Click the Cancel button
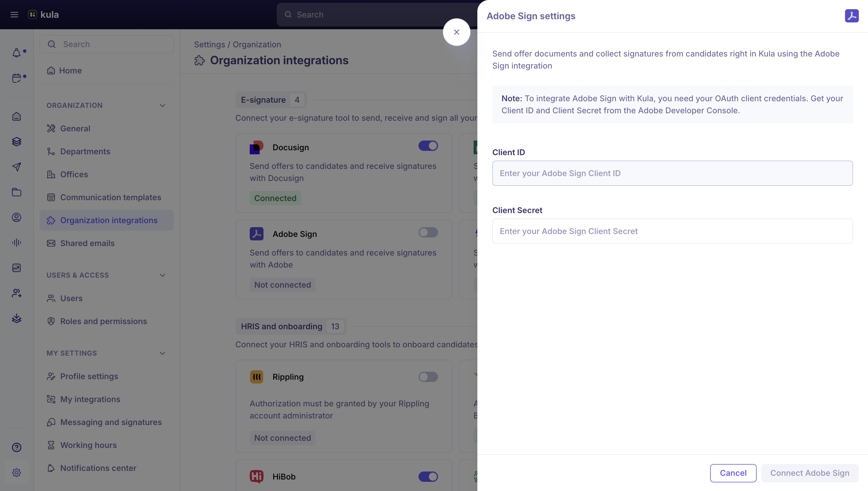Screen dimensions: 868x491 tap(733, 473)
